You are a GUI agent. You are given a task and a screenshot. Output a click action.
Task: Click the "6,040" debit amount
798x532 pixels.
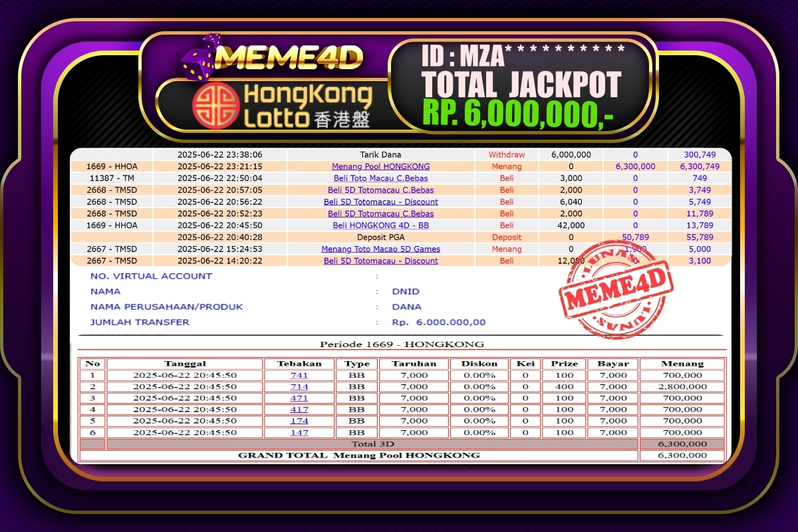(571, 201)
